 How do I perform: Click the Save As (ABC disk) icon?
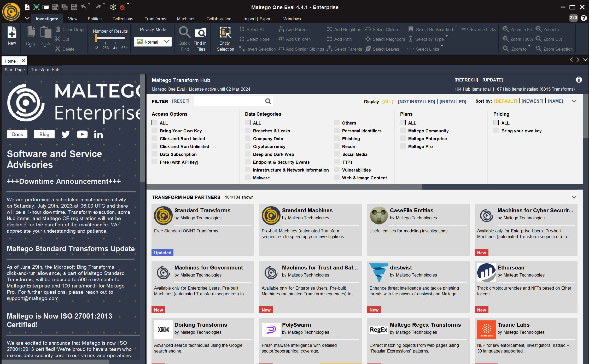pyautogui.click(x=74, y=7)
